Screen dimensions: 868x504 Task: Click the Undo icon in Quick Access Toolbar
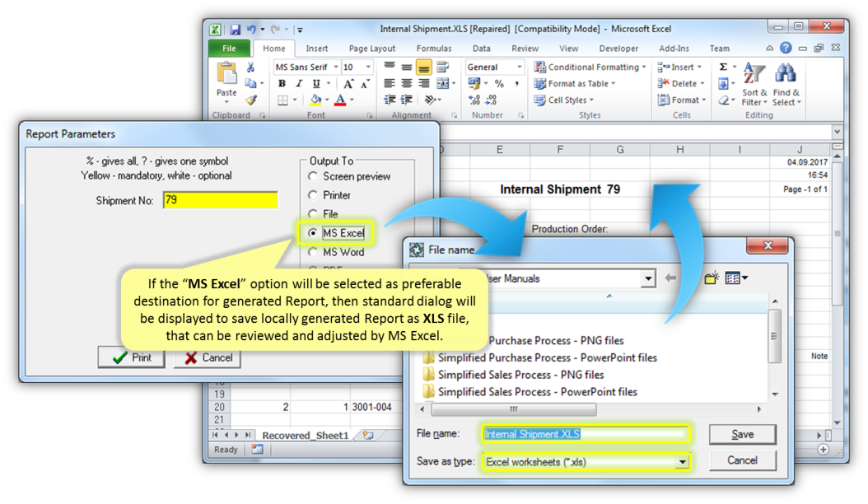coord(251,30)
